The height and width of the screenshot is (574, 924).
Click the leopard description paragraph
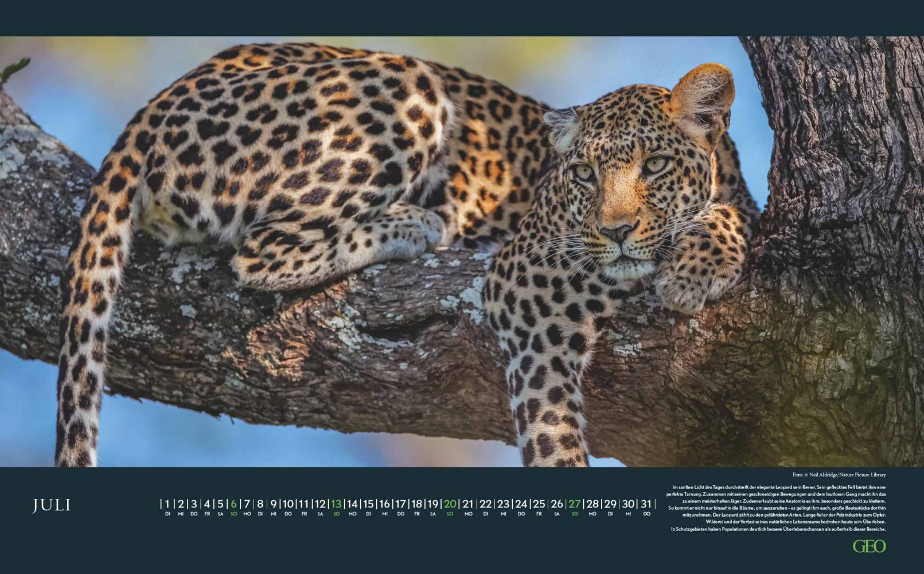(x=777, y=508)
